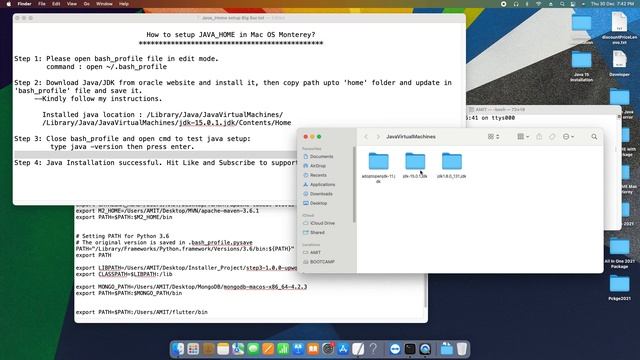Open QuickTime Player from the Dock
The width and height of the screenshot is (640, 360).
tap(425, 349)
